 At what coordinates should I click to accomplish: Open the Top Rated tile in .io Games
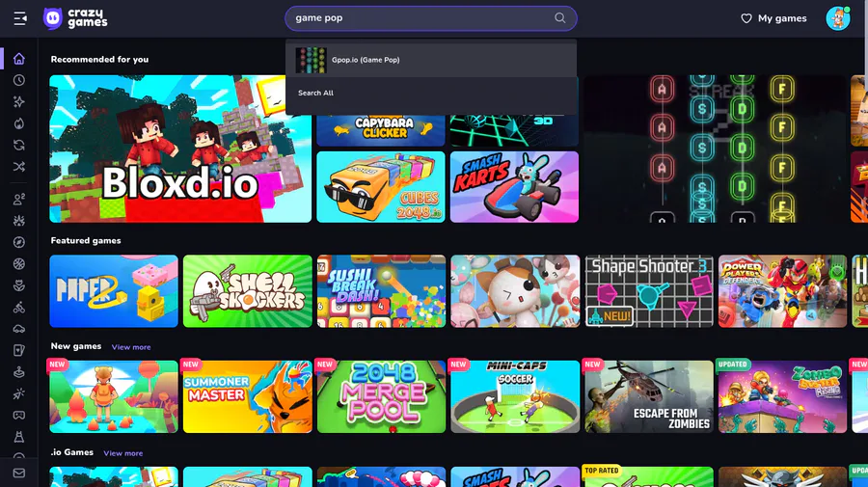pyautogui.click(x=649, y=476)
